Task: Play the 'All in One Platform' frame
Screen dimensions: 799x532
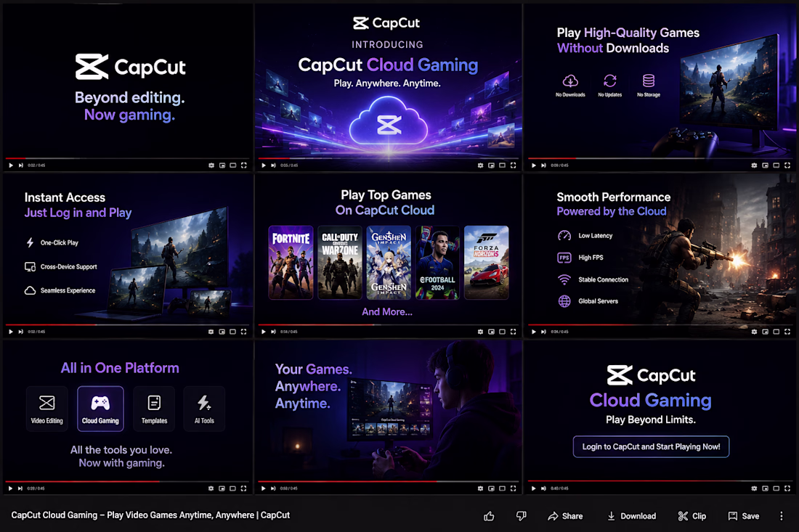Action: pyautogui.click(x=10, y=488)
